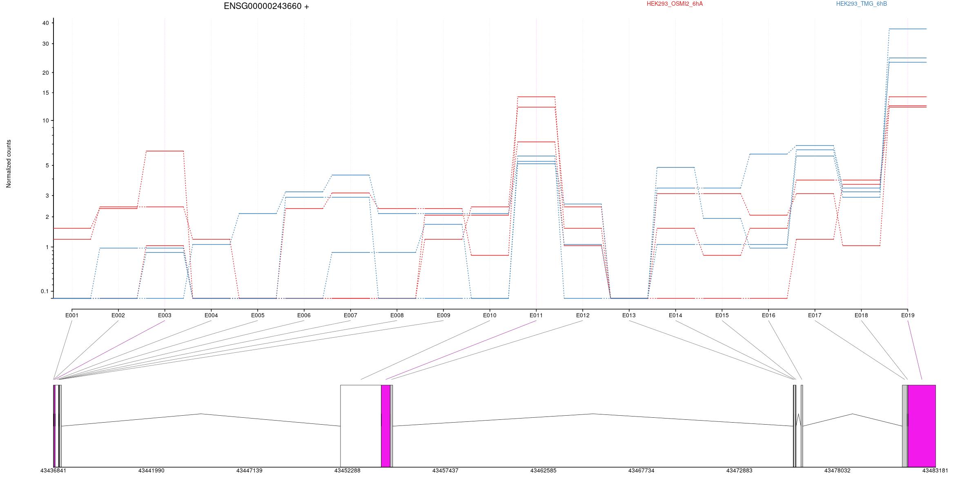Click genomic coordinate 43441990

[x=151, y=470]
